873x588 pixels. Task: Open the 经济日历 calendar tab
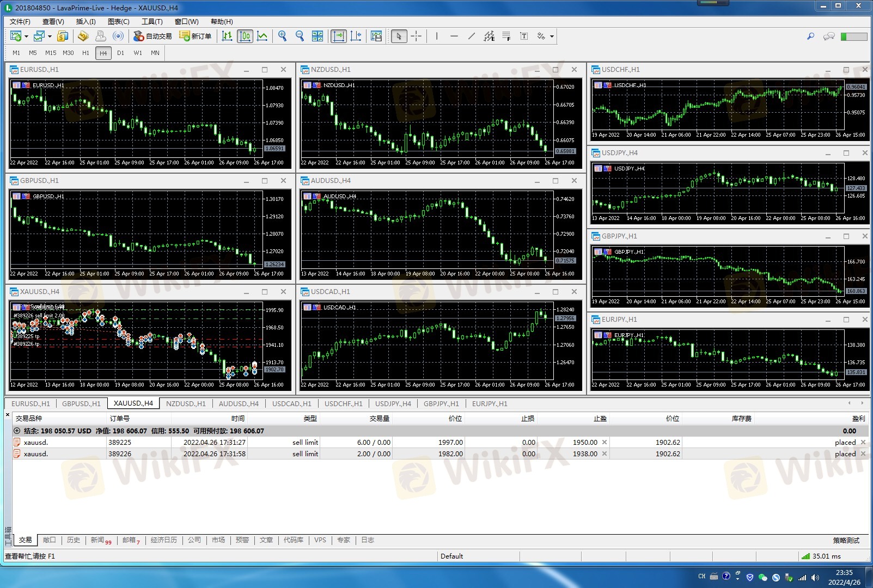coord(164,540)
